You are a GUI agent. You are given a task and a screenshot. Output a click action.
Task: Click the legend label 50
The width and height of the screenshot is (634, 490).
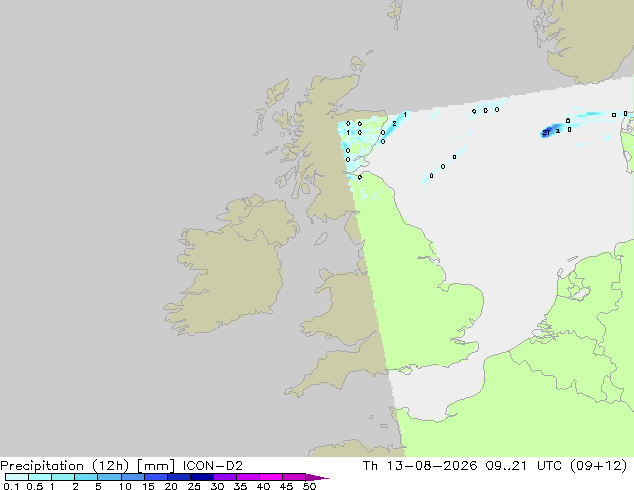tap(309, 486)
